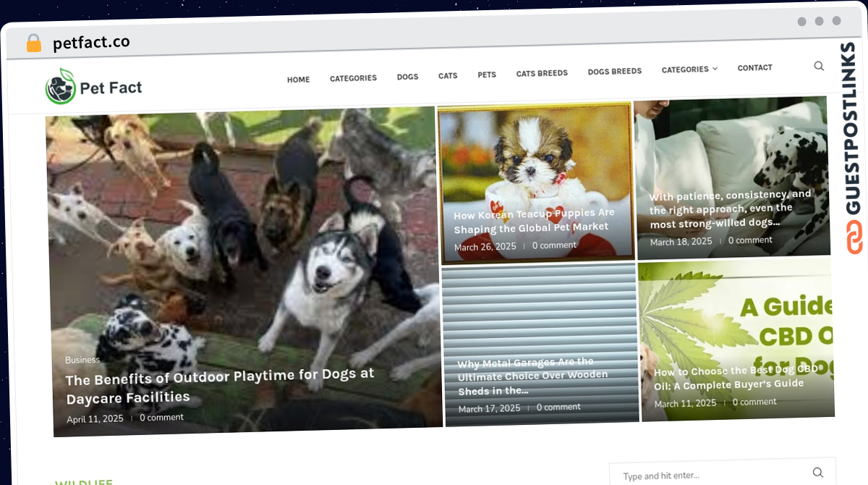Click the April 11, 2025 date
Screen dimensions: 868x485
(x=95, y=419)
